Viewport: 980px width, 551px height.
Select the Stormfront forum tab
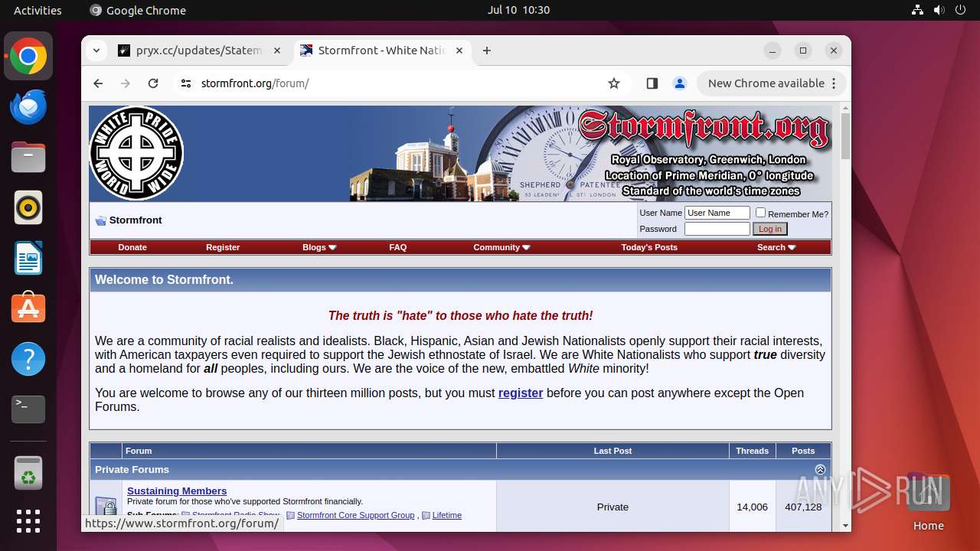[381, 51]
